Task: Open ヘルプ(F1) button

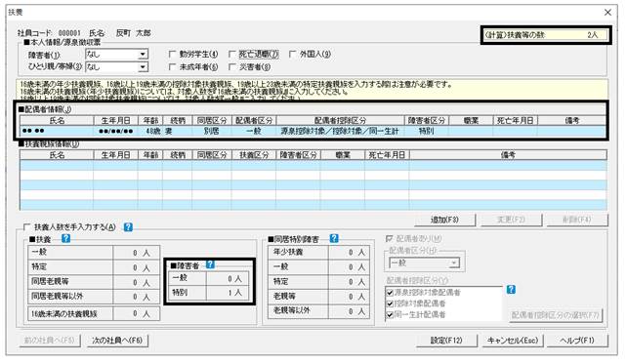Action: pos(577,341)
